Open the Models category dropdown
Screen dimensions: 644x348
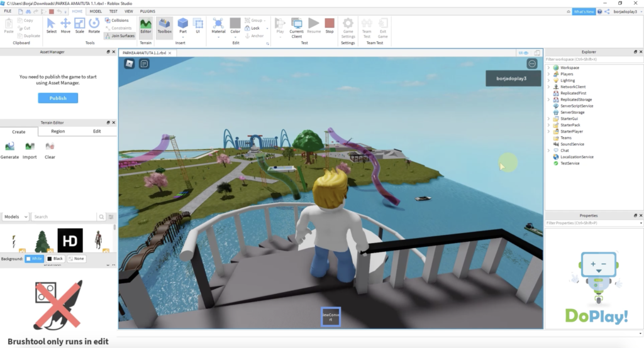(16, 217)
